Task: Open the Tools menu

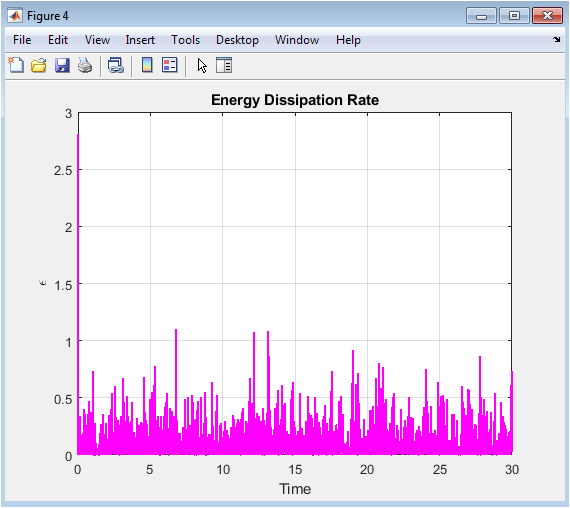Action: pos(185,40)
